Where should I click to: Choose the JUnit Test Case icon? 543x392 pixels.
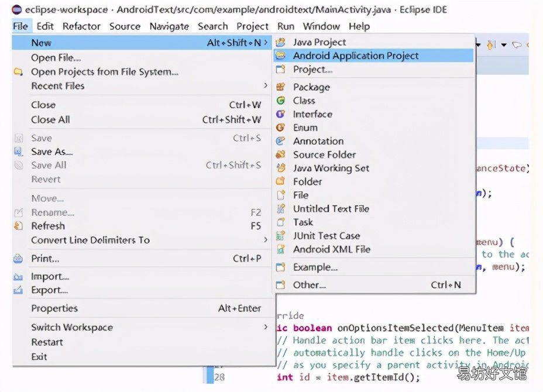(280, 235)
